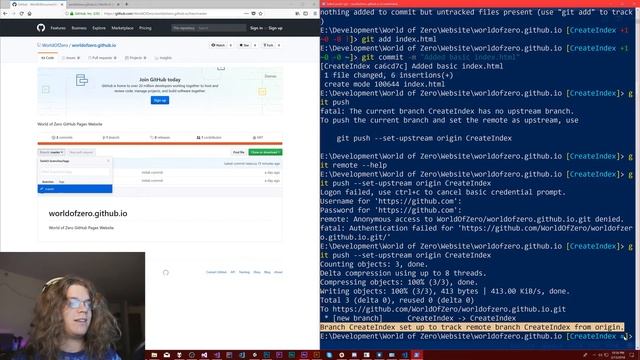Click the highlighted 'Branch CreateIndex set up' line
640x360 pixels.
coord(472,327)
